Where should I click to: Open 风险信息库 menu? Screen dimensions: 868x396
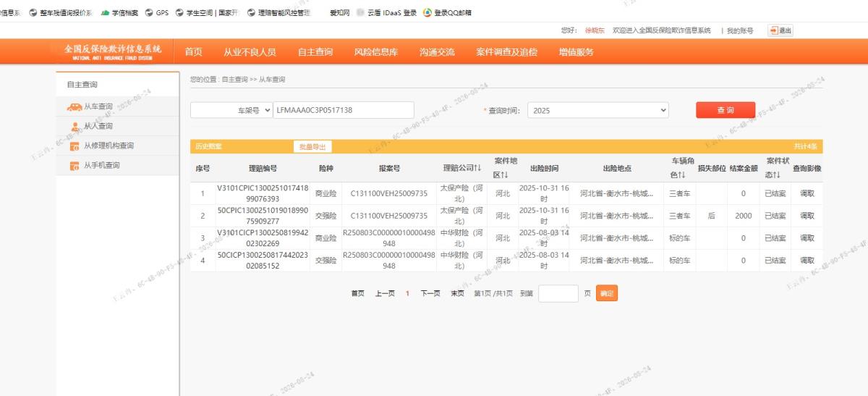point(376,52)
